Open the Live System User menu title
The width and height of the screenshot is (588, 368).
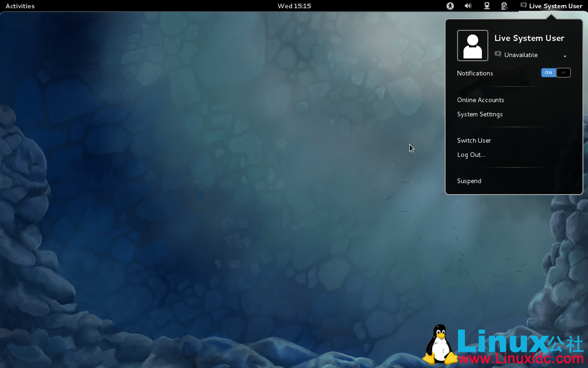pyautogui.click(x=529, y=38)
